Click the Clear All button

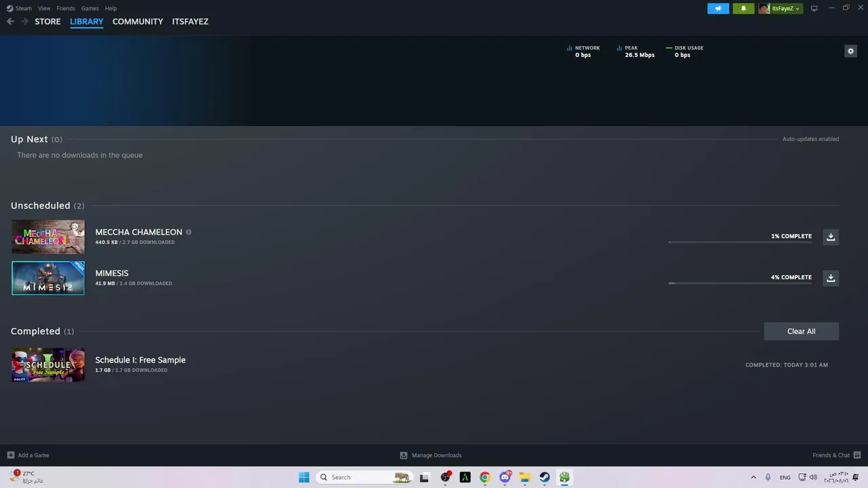(x=801, y=331)
